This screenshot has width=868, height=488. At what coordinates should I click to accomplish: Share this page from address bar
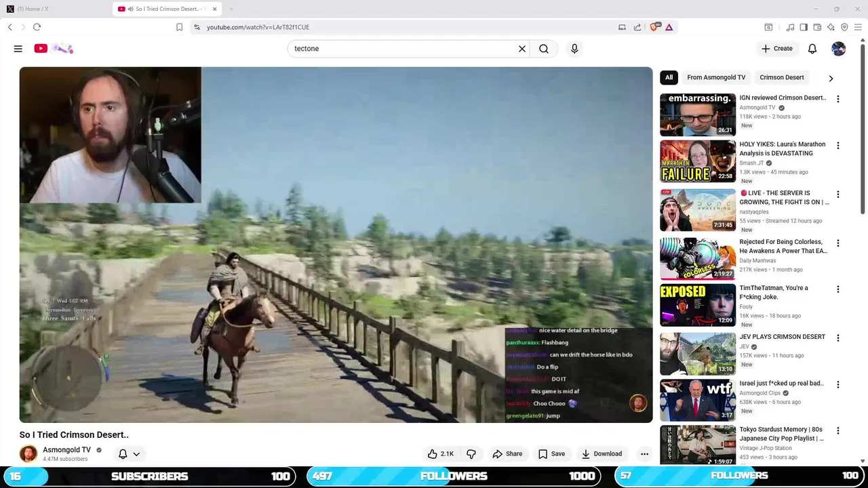click(x=637, y=27)
